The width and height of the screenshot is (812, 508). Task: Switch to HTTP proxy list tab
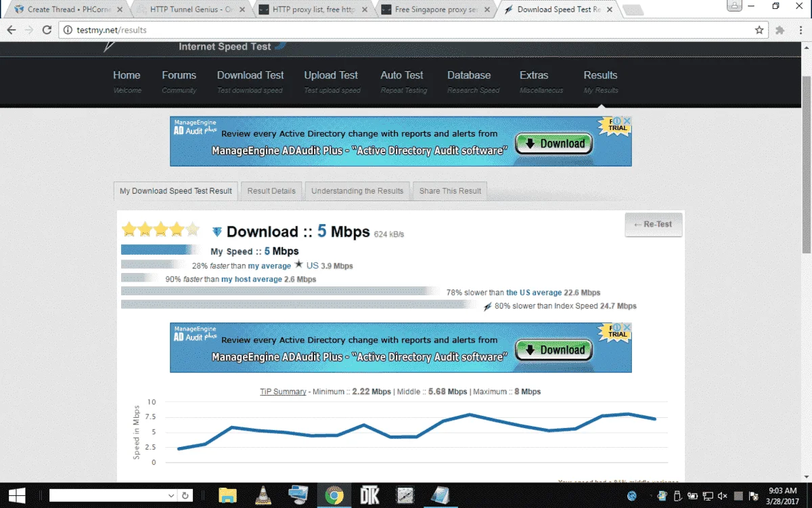[313, 9]
